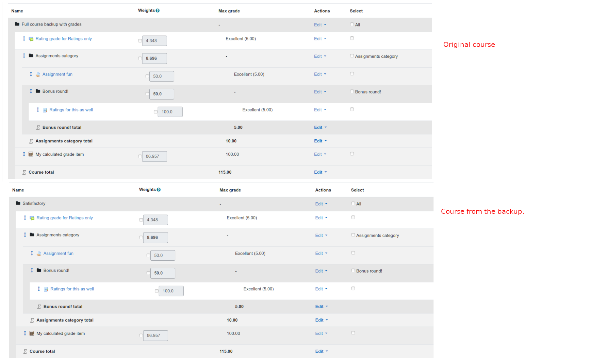Open Edit menu for Course total in Satisfactory table
Viewport: 593px width, 364px height.
click(x=322, y=351)
